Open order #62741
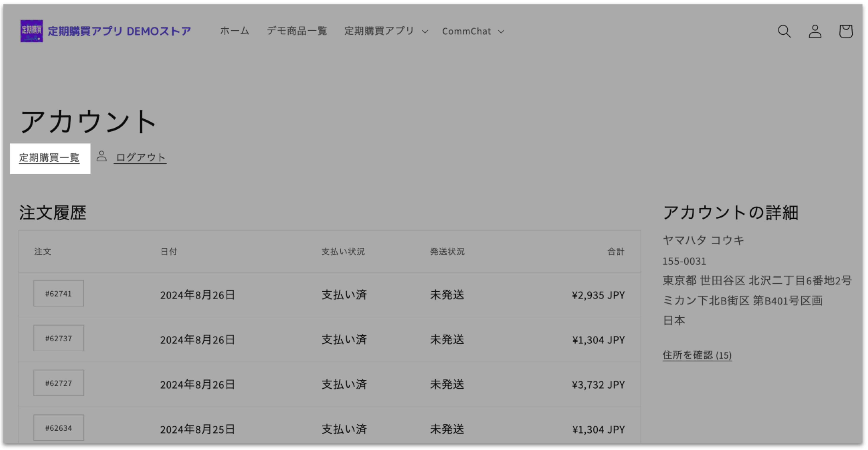 (x=59, y=294)
